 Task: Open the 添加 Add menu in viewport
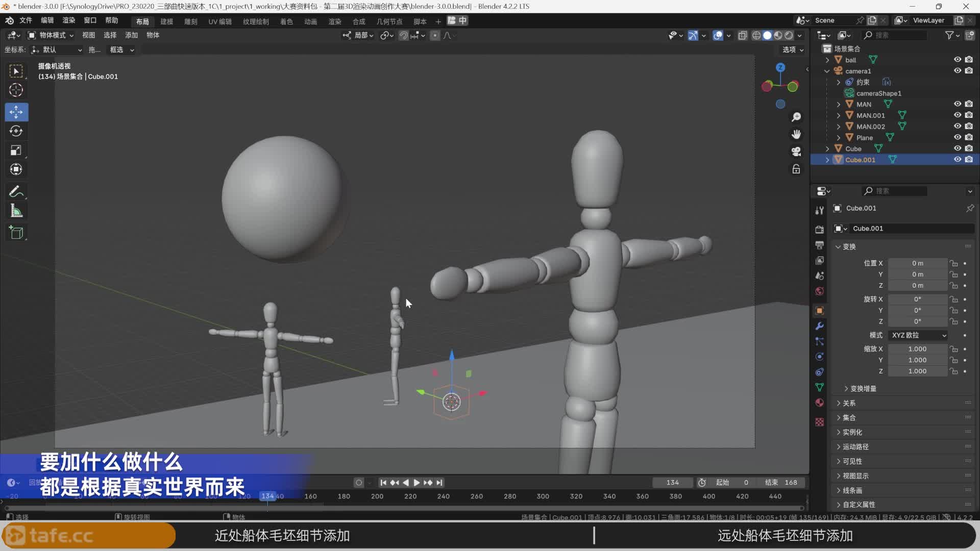131,35
